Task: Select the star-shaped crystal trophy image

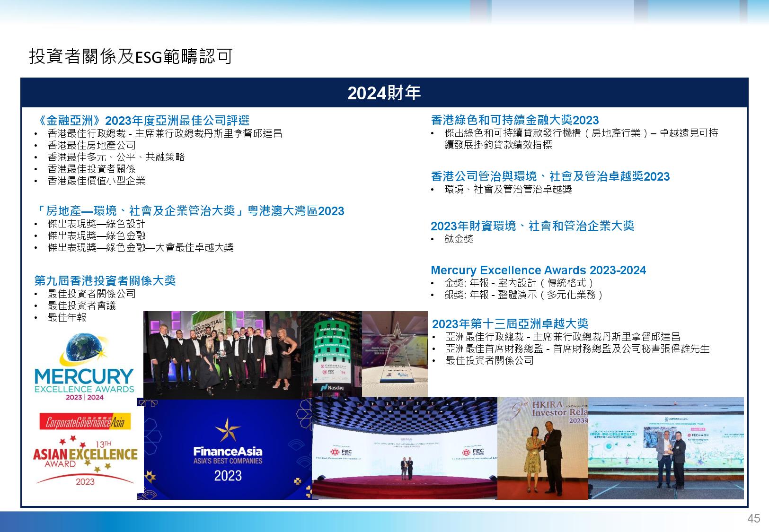Action: click(x=395, y=354)
